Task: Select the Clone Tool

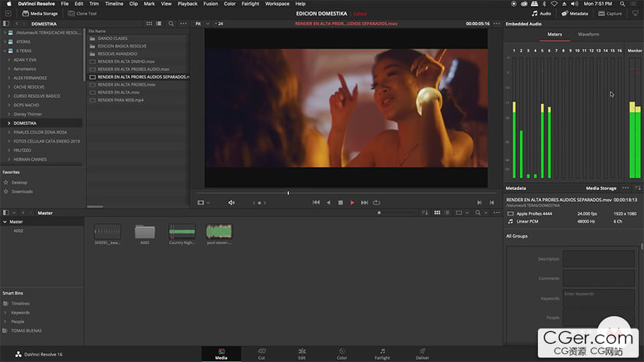Action: pyautogui.click(x=82, y=14)
